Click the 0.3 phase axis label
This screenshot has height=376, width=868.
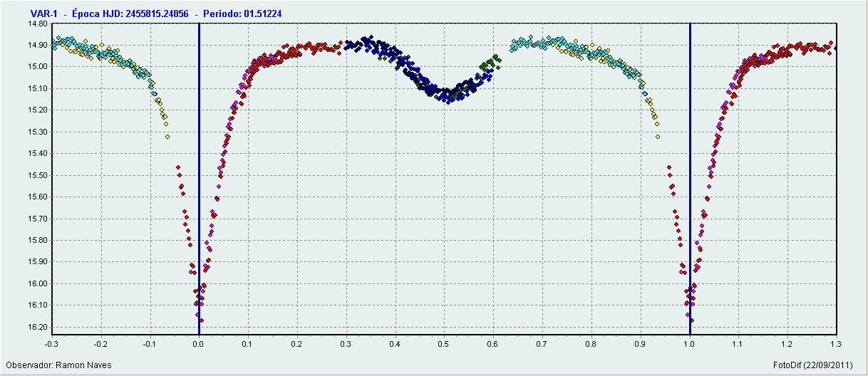(x=346, y=344)
